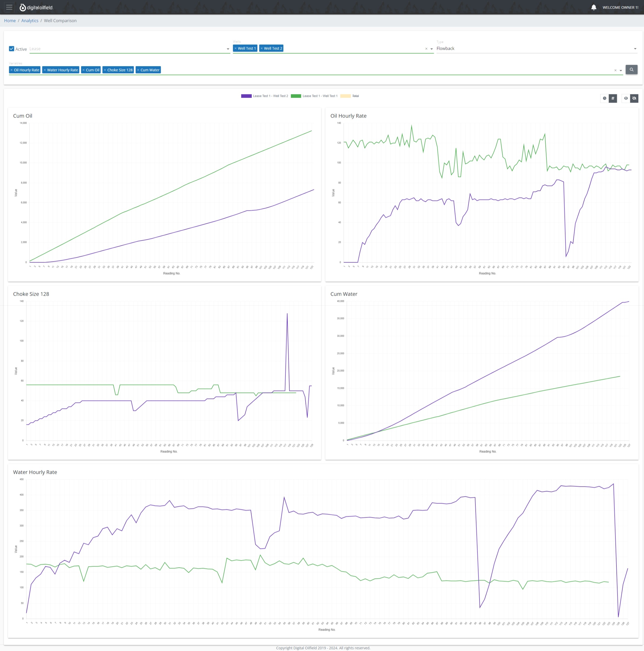Remove the Well Test 1 chip
This screenshot has width=644, height=651.
236,49
